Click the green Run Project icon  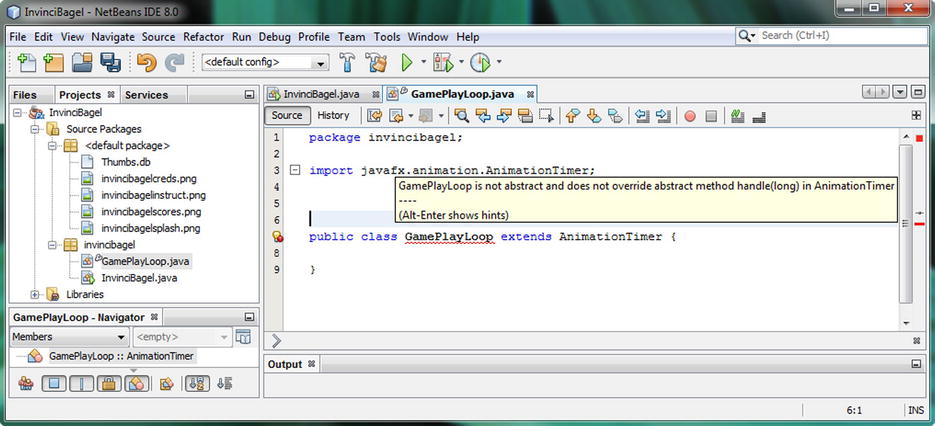coord(407,62)
